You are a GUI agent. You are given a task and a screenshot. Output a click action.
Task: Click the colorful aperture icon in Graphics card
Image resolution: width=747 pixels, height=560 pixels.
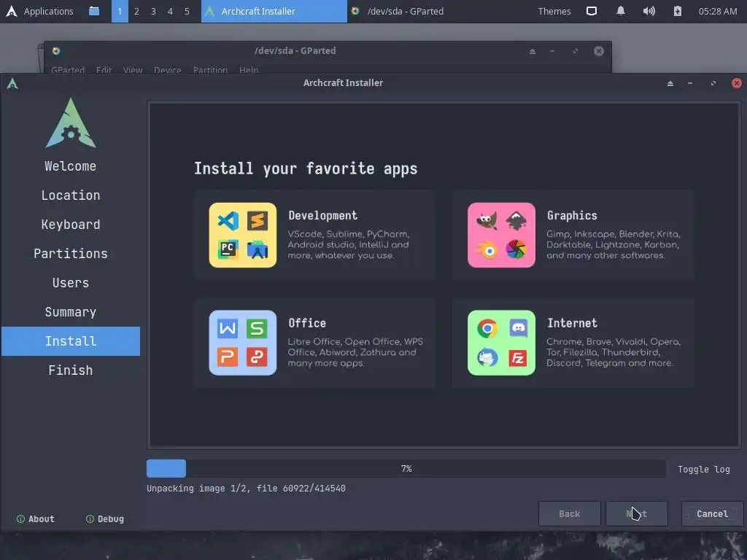516,249
